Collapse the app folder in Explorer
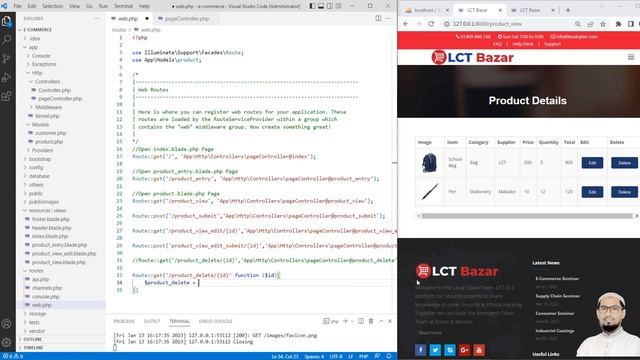Viewport: 640px width, 360px height. click(x=33, y=47)
